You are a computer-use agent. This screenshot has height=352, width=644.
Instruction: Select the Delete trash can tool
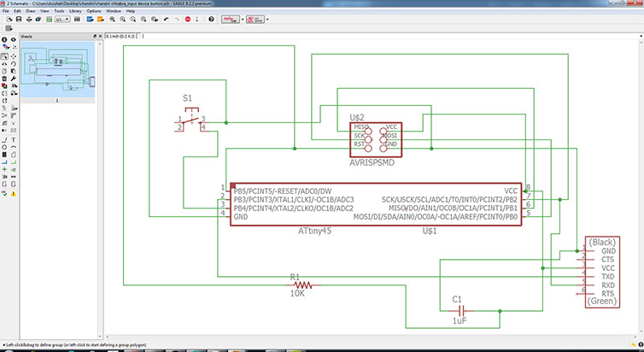4,79
